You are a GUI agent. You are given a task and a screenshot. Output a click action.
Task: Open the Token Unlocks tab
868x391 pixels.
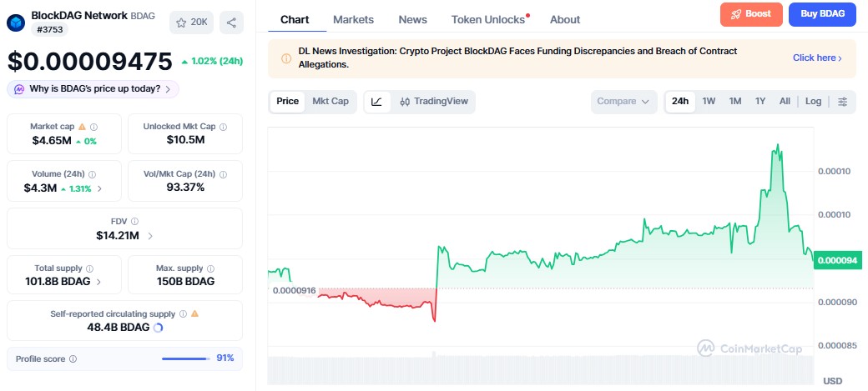[489, 20]
